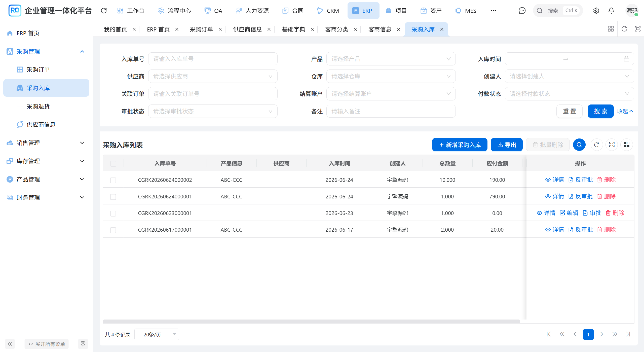Image resolution: width=644 pixels, height=352 pixels.
Task: Close the 基础字典 tab
Action: click(x=312, y=29)
